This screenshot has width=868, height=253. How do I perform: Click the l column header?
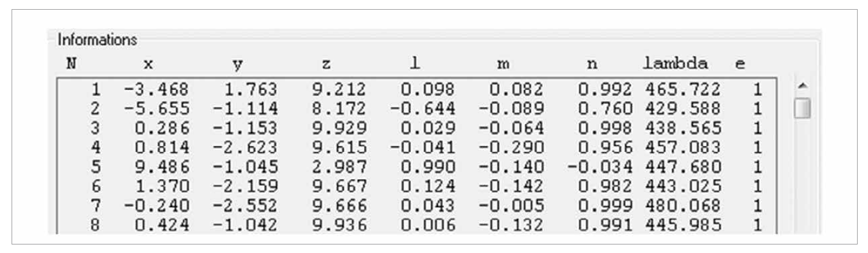click(x=416, y=63)
